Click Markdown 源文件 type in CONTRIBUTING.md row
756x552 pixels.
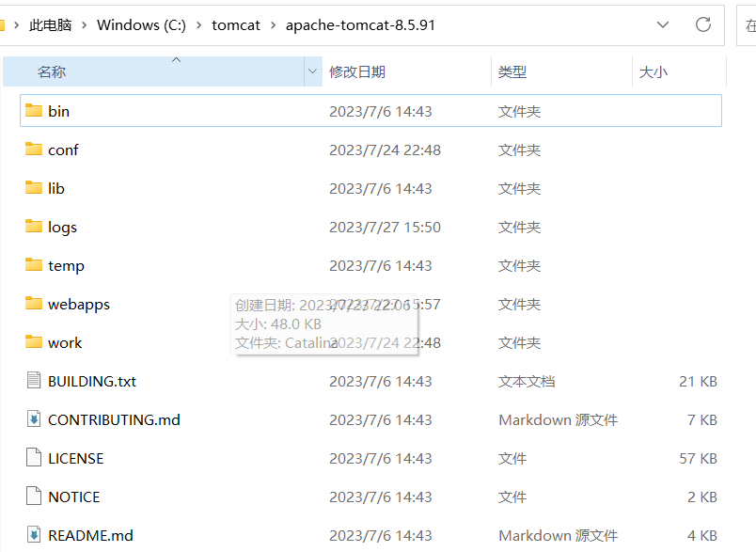pyautogui.click(x=558, y=420)
